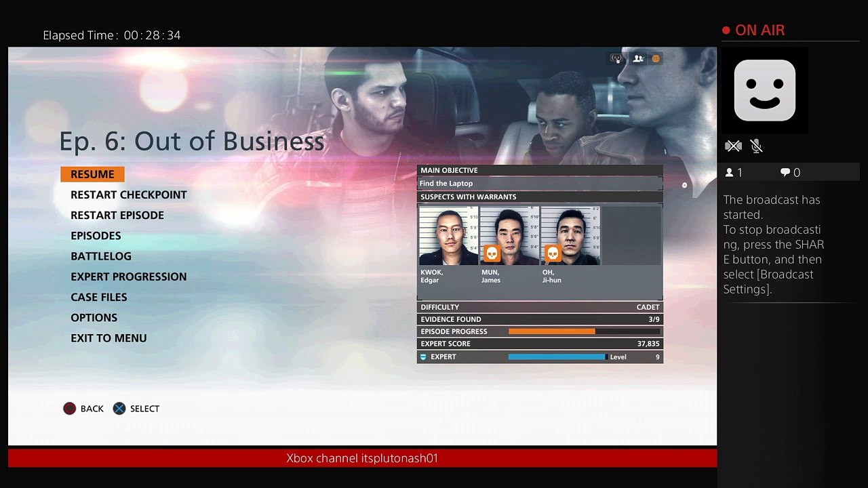Viewport: 868px width, 488px height.
Task: Click the SELECT label
Action: [144, 409]
